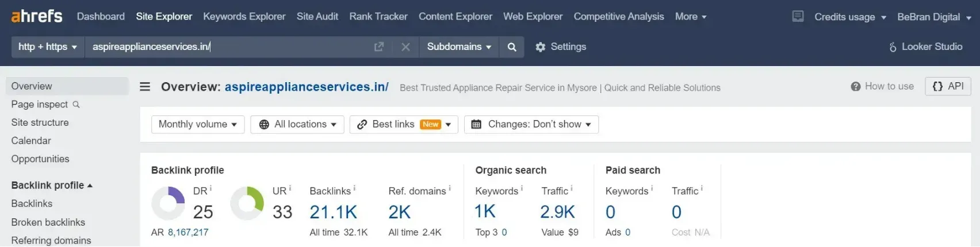Open Looker Studio link
980x247 pixels.
tap(925, 47)
